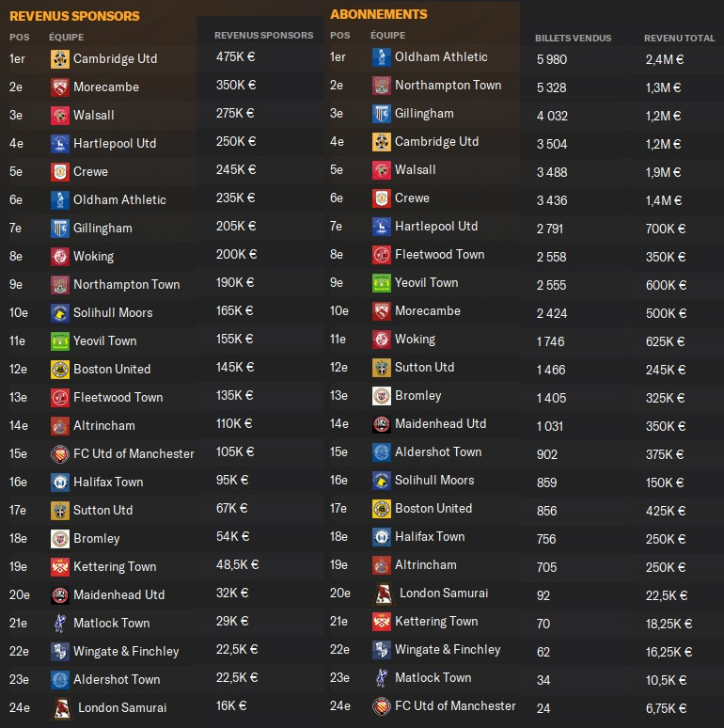The width and height of the screenshot is (724, 728).
Task: Click Woking crest in sponsors table
Action: tap(60, 257)
